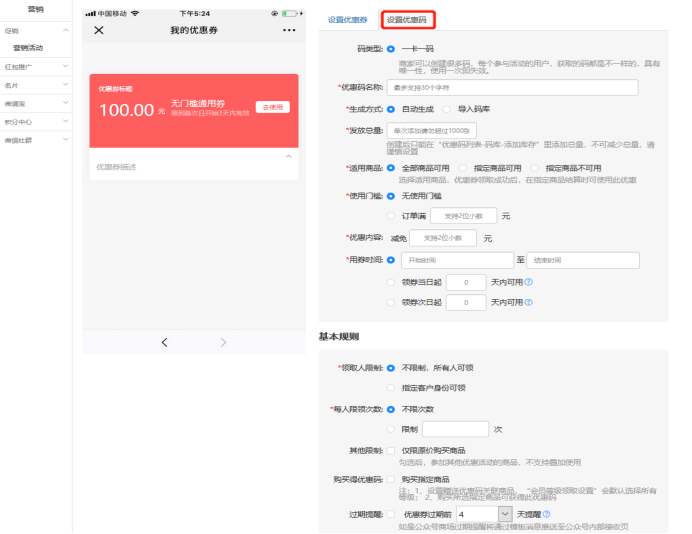Screen dimensions: 692x534
Task: Check 仅限原价购买商品 checkbox
Action: [x=391, y=451]
